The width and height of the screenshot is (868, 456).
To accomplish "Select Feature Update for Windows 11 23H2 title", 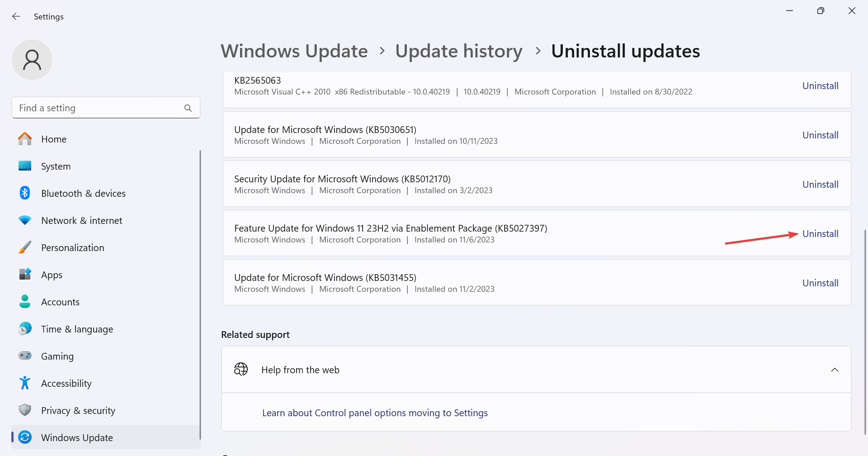I will (x=391, y=228).
